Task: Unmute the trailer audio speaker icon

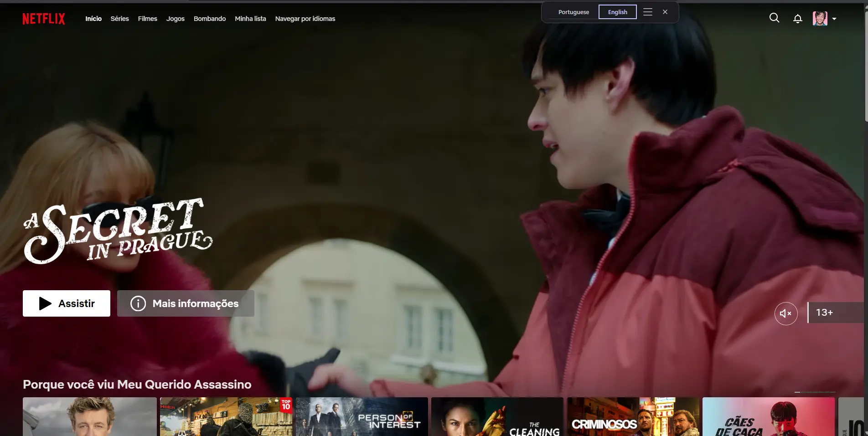Action: pos(786,313)
